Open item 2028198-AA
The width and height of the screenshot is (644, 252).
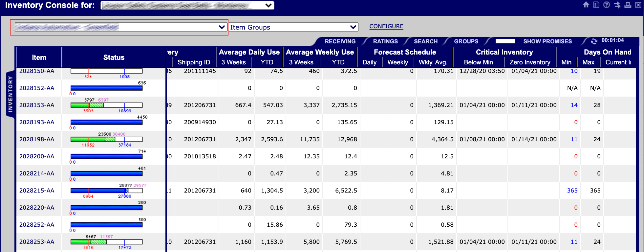coord(37,139)
